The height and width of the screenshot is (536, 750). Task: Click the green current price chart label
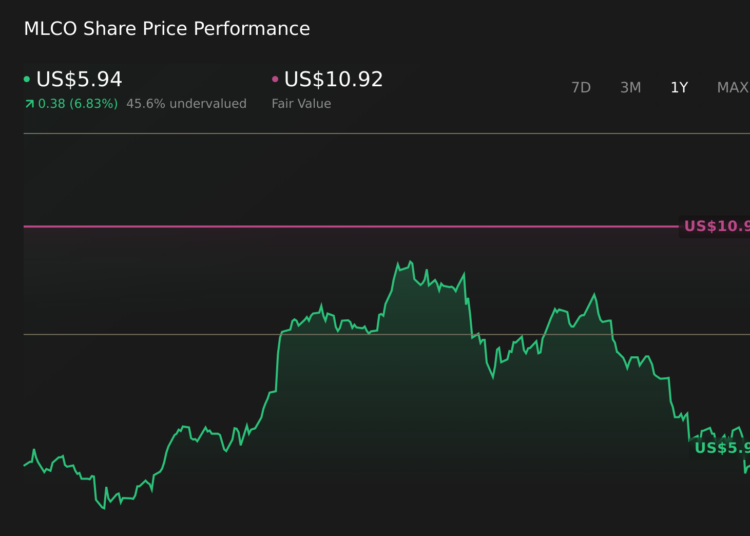(722, 448)
